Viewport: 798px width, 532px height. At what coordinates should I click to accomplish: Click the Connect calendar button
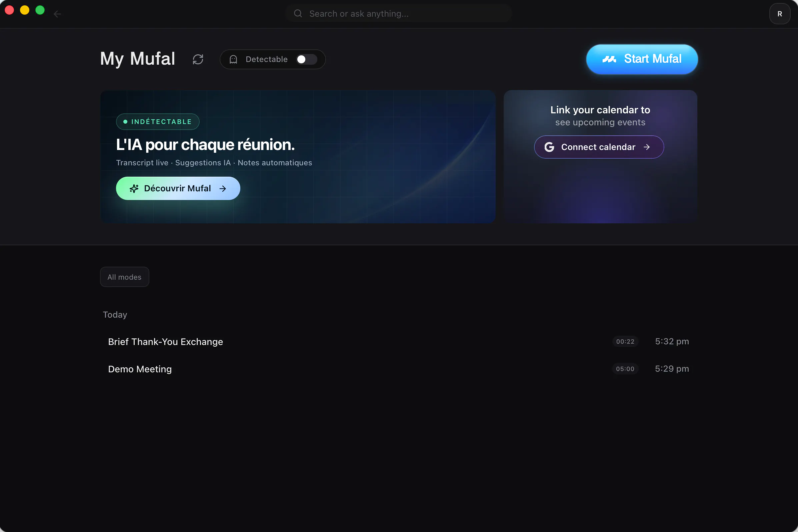click(599, 147)
